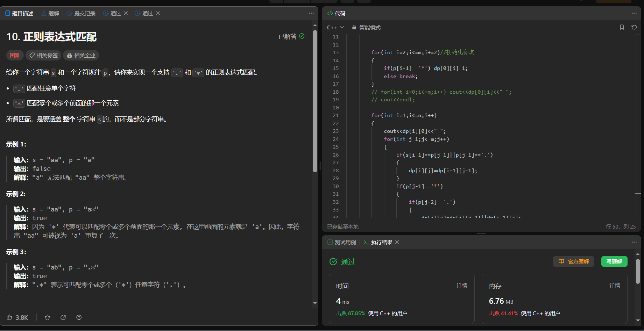Close the first 通过 tab

tap(126, 13)
